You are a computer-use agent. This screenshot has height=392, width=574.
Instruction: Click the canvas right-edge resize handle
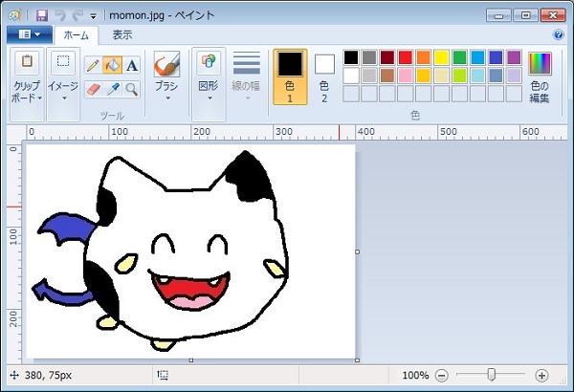(357, 251)
